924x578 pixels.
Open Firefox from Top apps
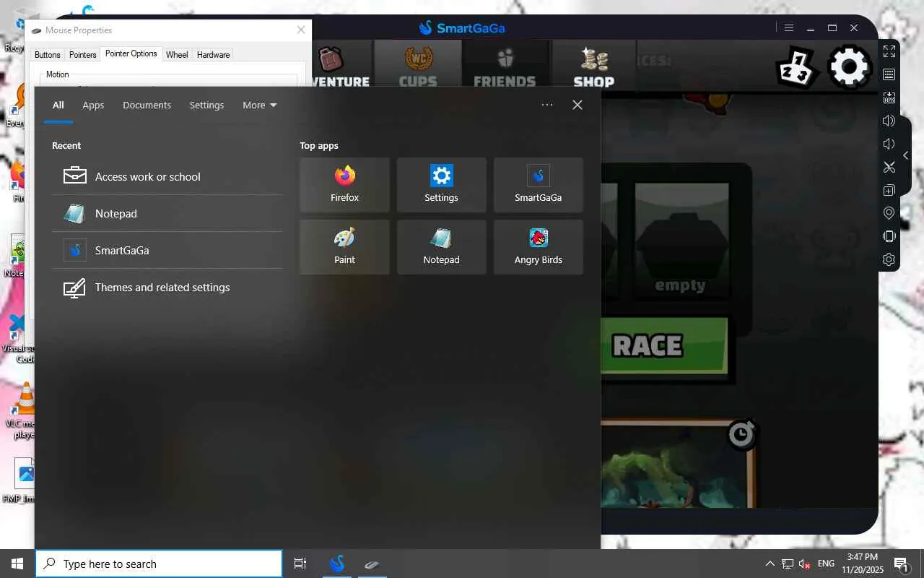click(x=344, y=185)
